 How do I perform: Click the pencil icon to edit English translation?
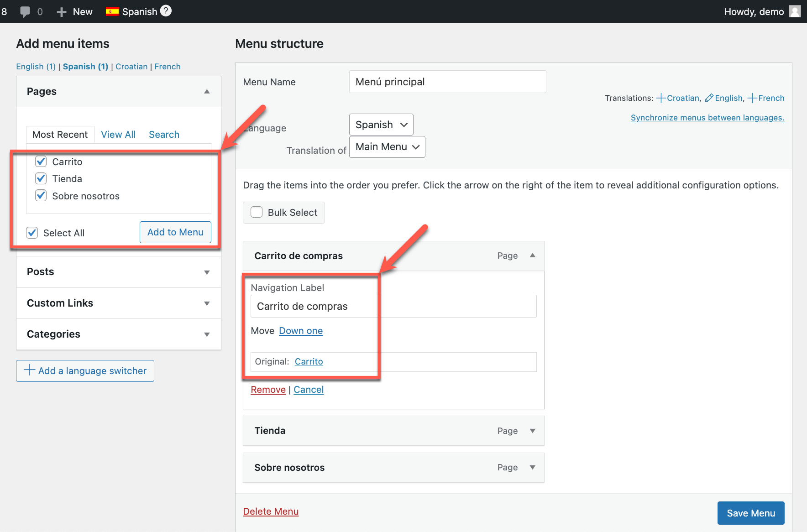pyautogui.click(x=709, y=98)
